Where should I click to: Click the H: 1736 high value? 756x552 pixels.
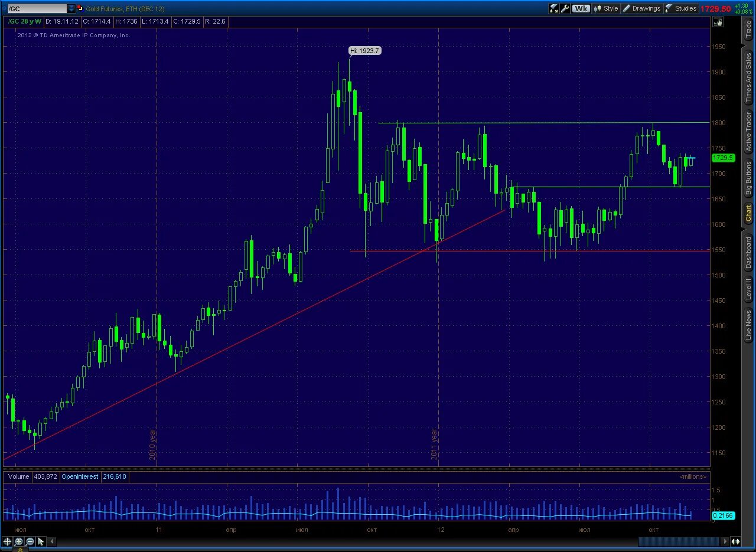tap(126, 21)
